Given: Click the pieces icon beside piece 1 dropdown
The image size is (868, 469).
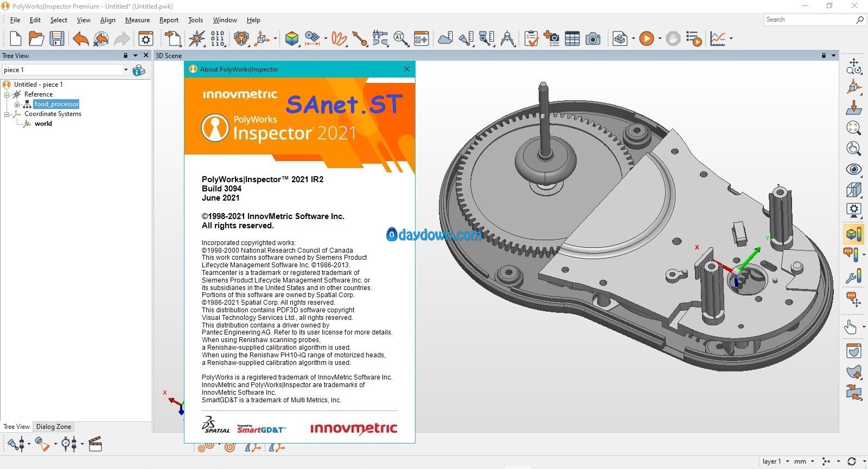Looking at the screenshot, I should [139, 70].
